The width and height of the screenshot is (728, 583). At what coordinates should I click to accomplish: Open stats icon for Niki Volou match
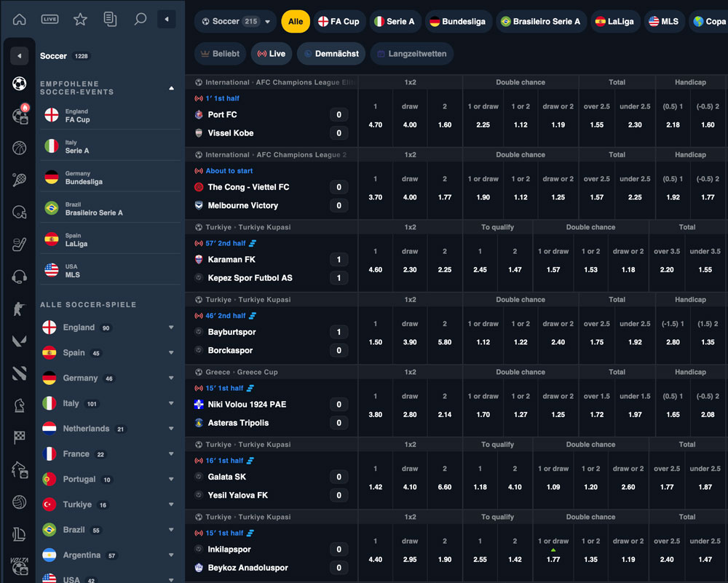tap(250, 388)
